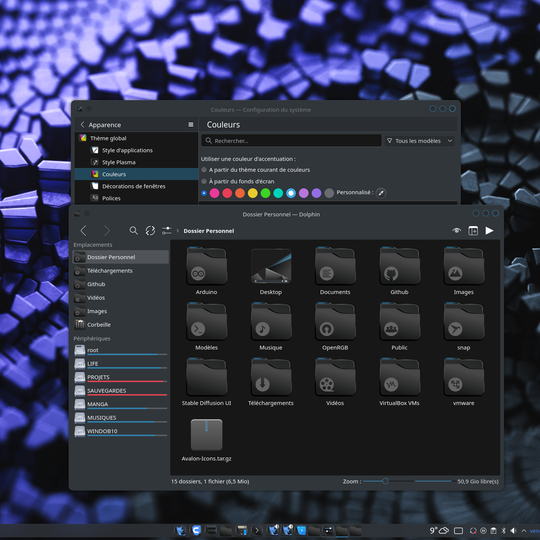Click Dossier Personnel in the Dolphin breadcrumb

point(209,231)
